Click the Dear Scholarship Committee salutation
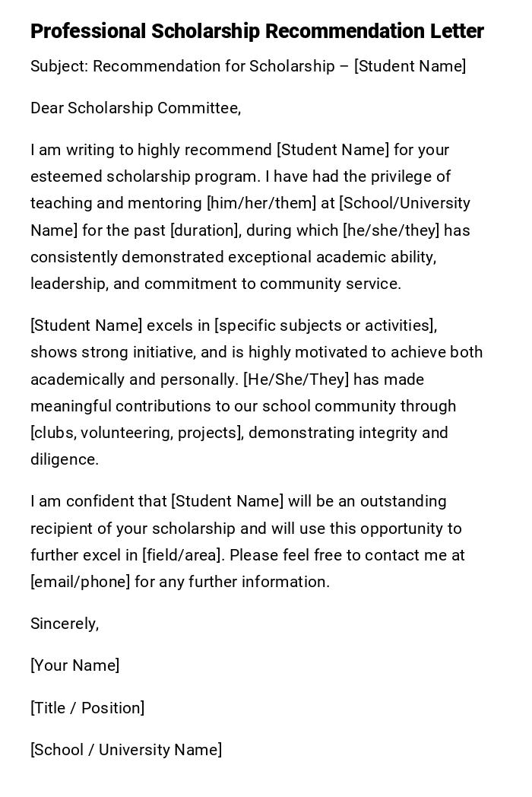 coord(135,108)
